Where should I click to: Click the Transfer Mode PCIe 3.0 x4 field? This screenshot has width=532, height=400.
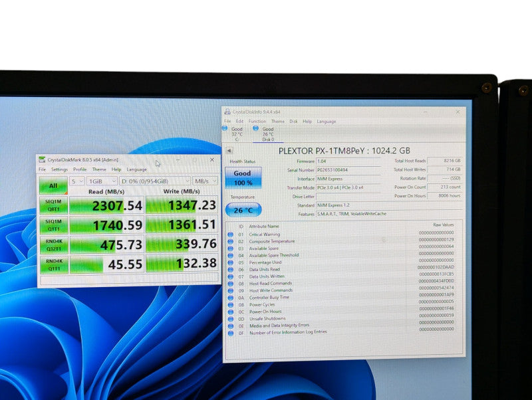(348, 188)
